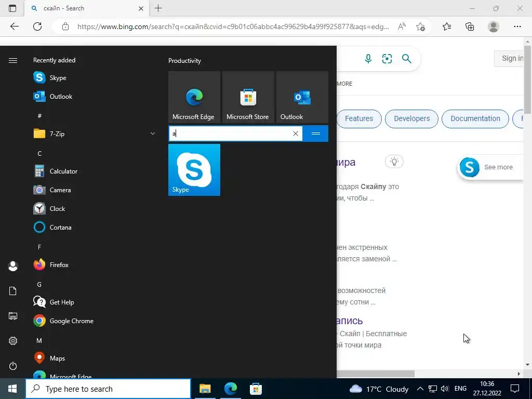This screenshot has width=532, height=399.
Task: Select the Features filter chip
Action: click(358, 119)
